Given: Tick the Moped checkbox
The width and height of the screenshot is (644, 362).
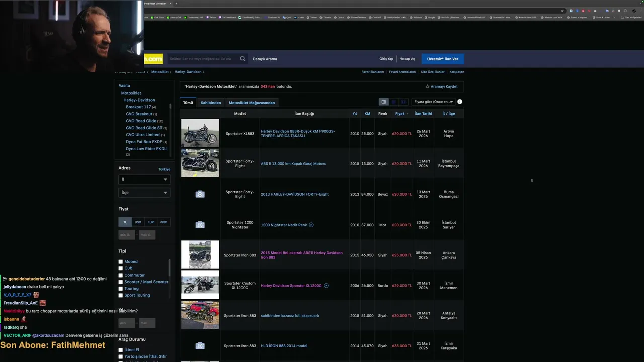Looking at the screenshot, I should click(121, 262).
